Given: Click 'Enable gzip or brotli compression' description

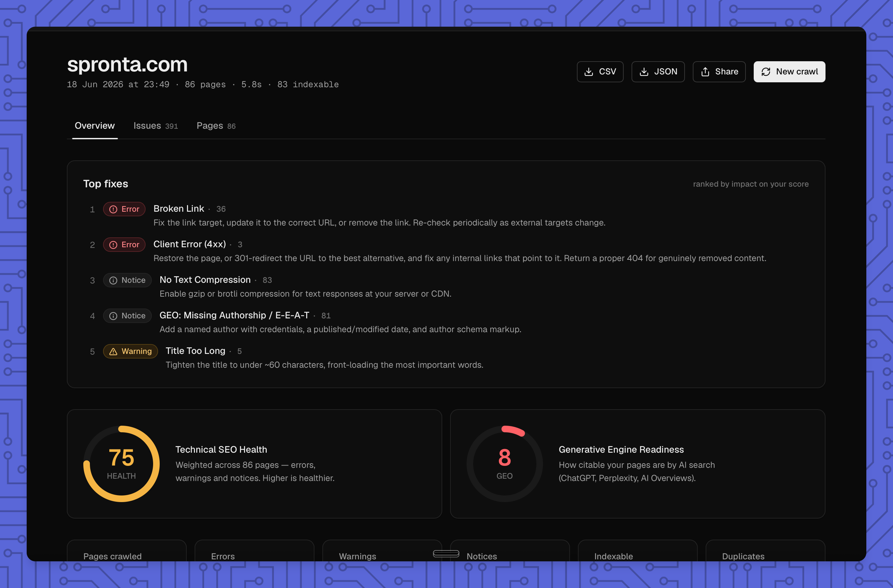Looking at the screenshot, I should pos(306,294).
